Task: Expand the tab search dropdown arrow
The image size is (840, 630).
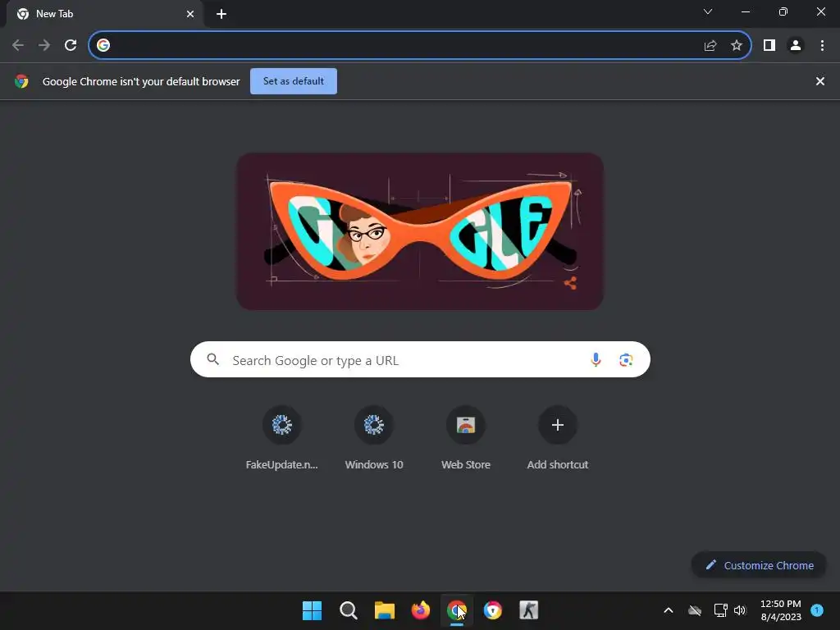Action: click(708, 11)
